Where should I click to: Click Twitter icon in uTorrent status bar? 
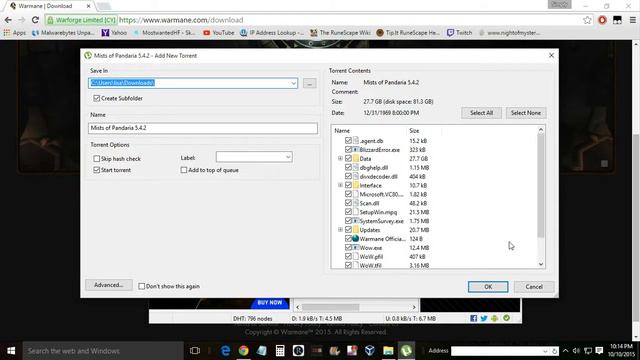pos(484,318)
